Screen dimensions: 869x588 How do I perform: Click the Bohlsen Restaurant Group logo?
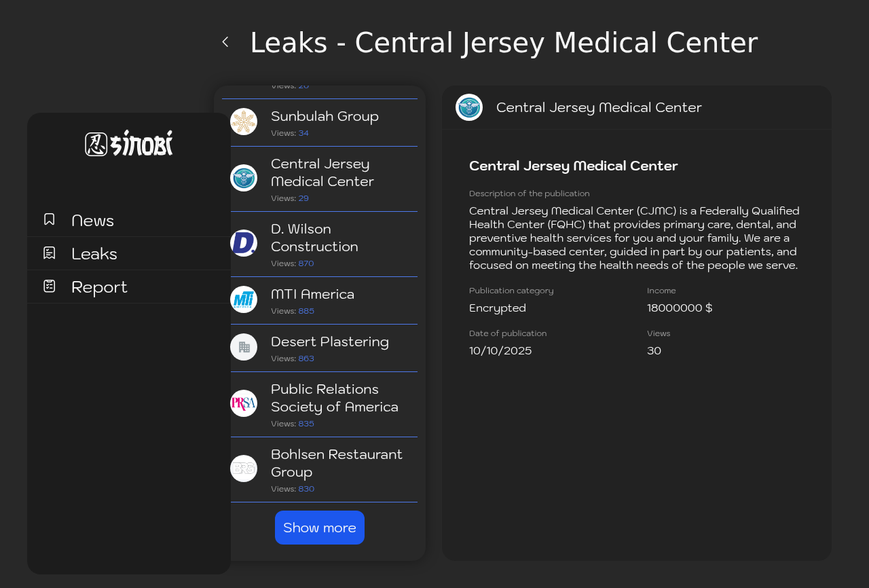point(244,468)
